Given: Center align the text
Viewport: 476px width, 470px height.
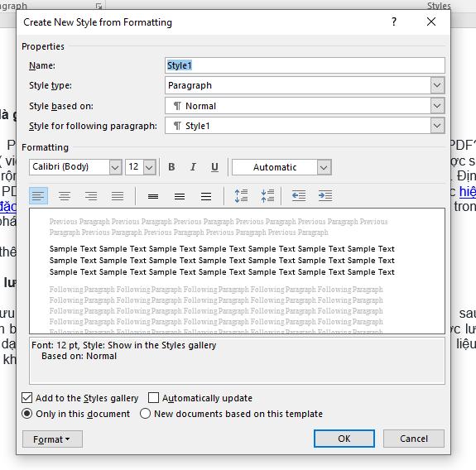Looking at the screenshot, I should pos(65,196).
